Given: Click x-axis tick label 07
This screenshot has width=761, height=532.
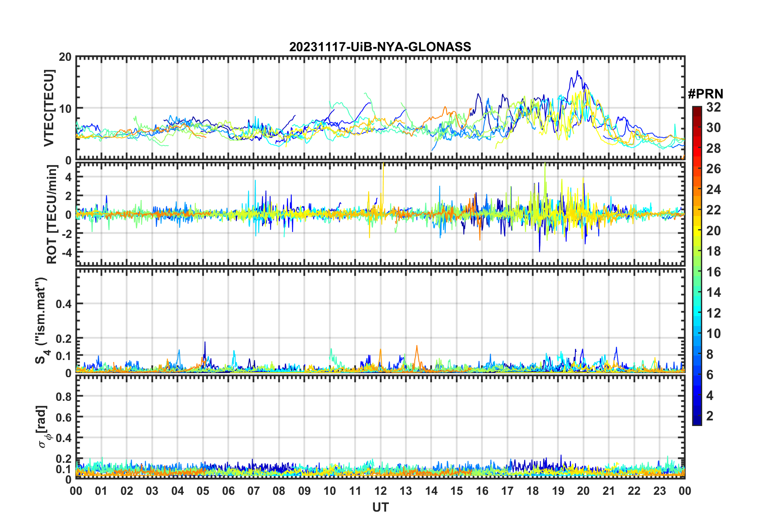Looking at the screenshot, I should coord(254,491).
